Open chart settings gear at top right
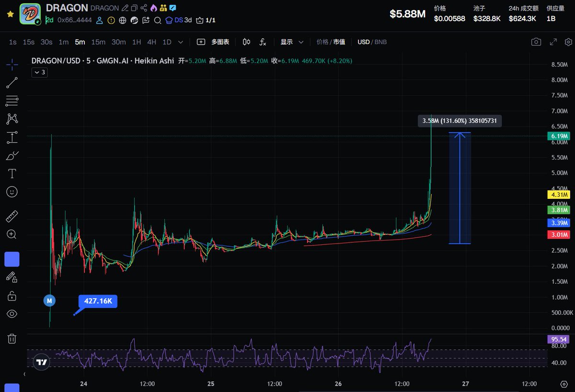 [568, 42]
